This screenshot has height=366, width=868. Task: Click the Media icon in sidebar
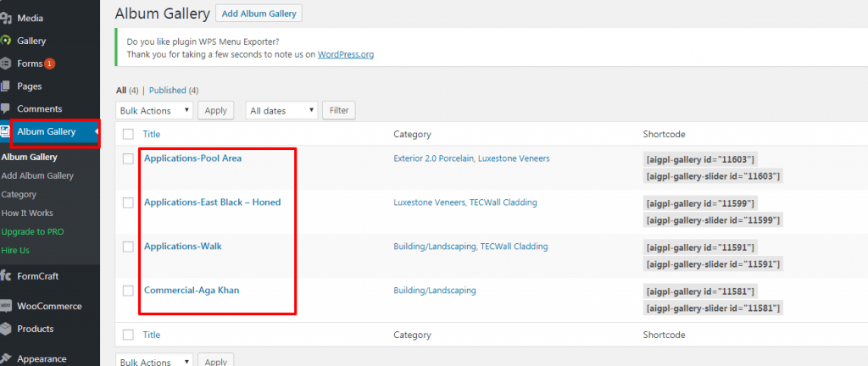tap(5, 18)
